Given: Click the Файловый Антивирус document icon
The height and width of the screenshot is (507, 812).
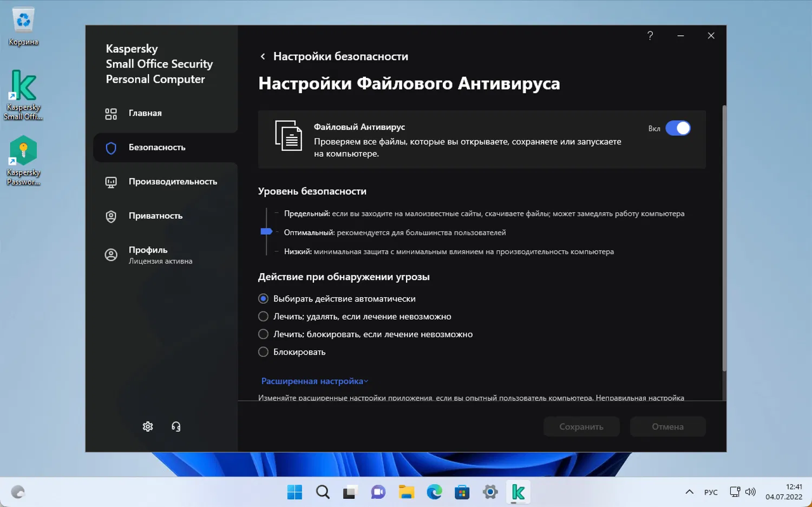Looking at the screenshot, I should click(x=289, y=135).
